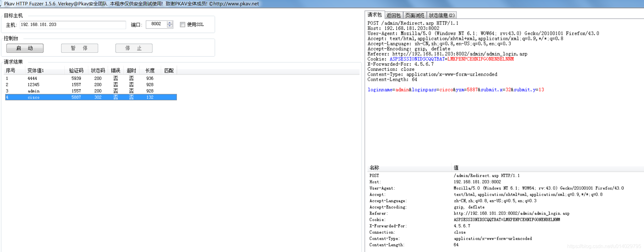This screenshot has width=644, height=252.
Task: Click the Cookie line in raw request
Action: click(441, 59)
